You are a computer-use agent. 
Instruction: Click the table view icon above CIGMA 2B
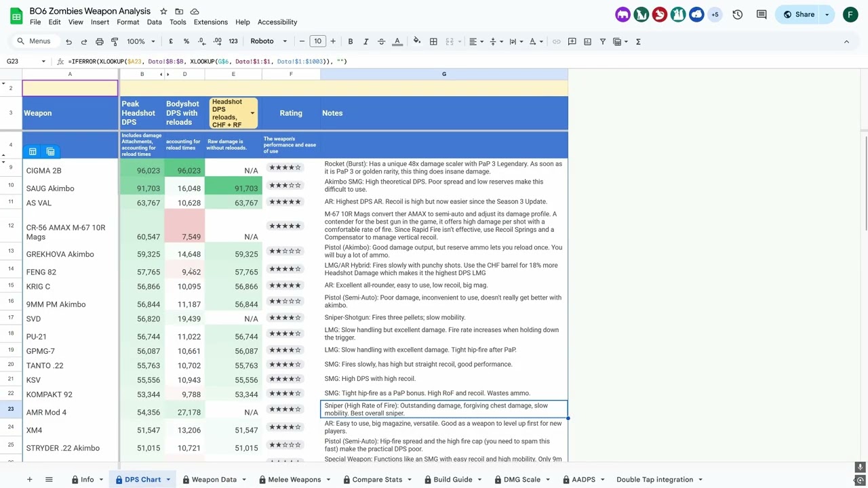(33, 152)
